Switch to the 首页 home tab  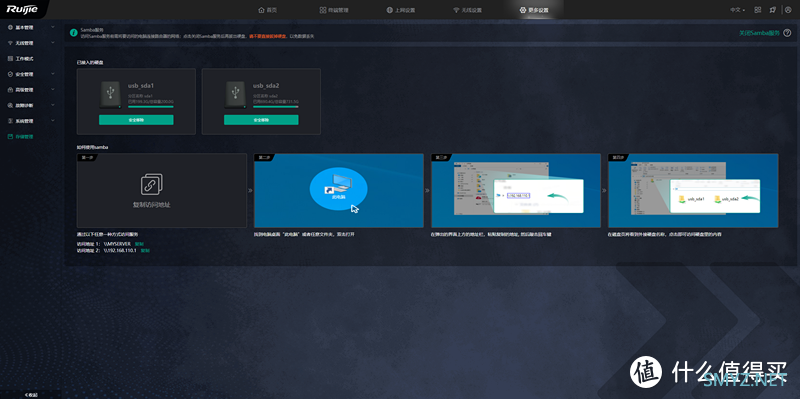(x=267, y=10)
